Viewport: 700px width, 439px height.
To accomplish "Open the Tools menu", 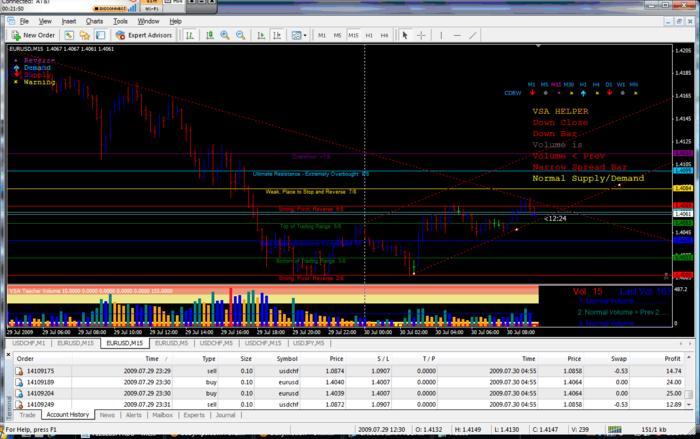I will click(x=120, y=21).
